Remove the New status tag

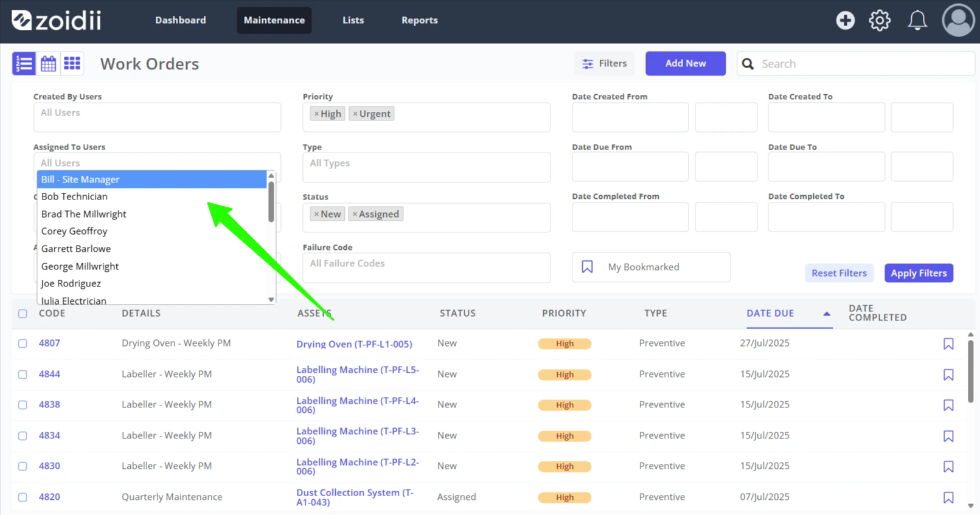click(x=316, y=214)
